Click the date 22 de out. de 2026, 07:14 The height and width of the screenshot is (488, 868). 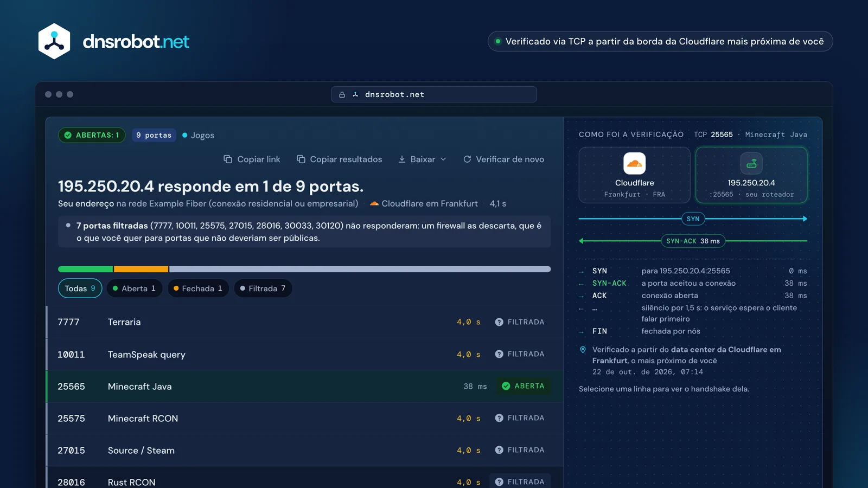tap(648, 372)
